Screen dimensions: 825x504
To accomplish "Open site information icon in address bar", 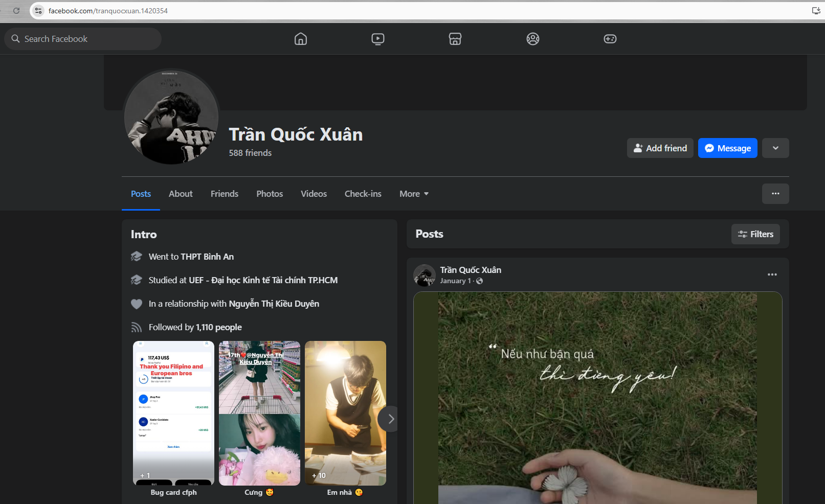I will tap(38, 11).
